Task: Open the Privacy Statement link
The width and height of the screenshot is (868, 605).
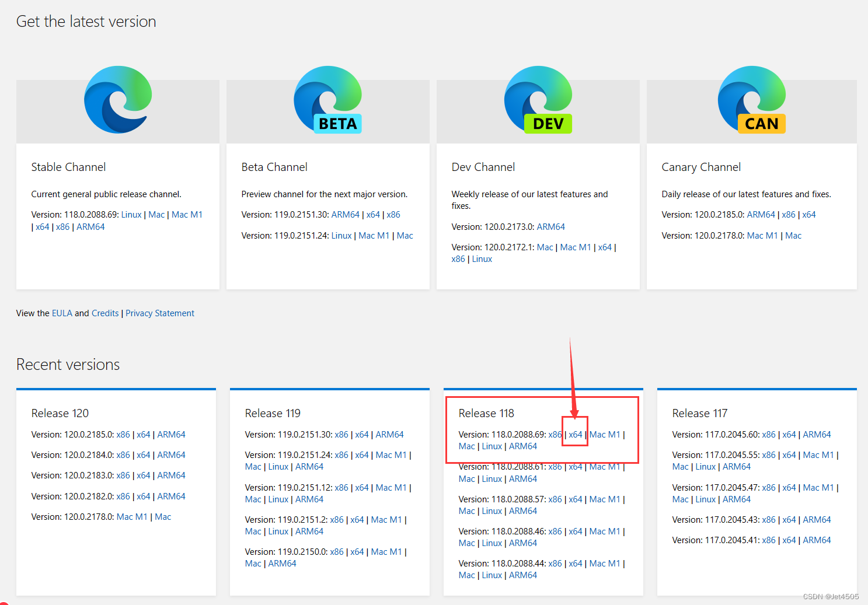Action: 160,313
